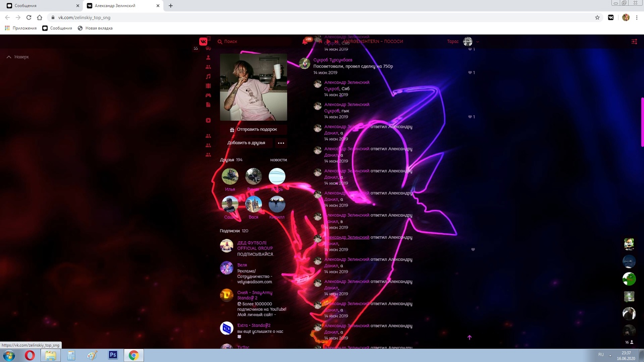Expand the Тарас profile dropdown menu
Viewport: 644px width, 362px height.
pyautogui.click(x=477, y=42)
